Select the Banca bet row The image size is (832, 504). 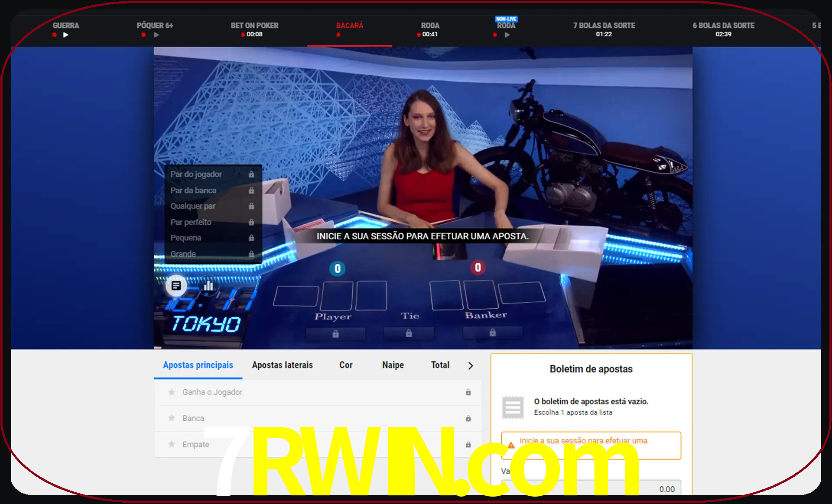point(318,418)
